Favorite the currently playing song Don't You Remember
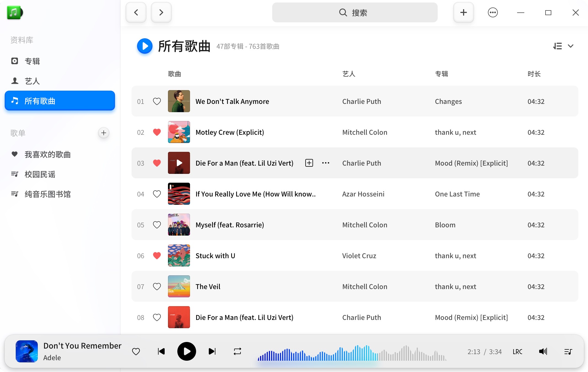This screenshot has height=372, width=588. click(x=136, y=351)
